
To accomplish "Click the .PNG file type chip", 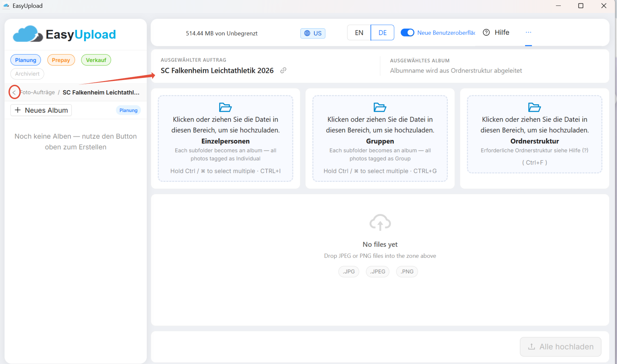I will [407, 271].
